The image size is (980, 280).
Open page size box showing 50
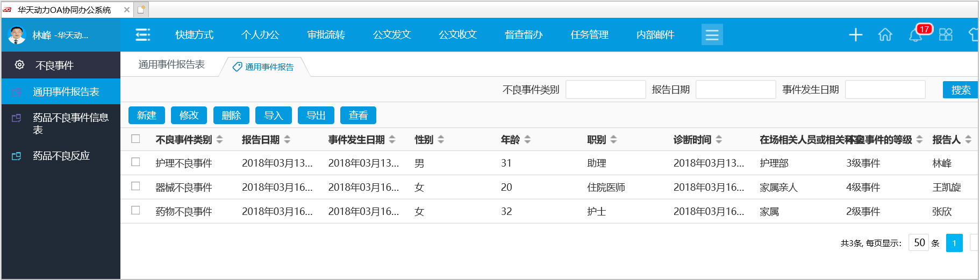[919, 242]
